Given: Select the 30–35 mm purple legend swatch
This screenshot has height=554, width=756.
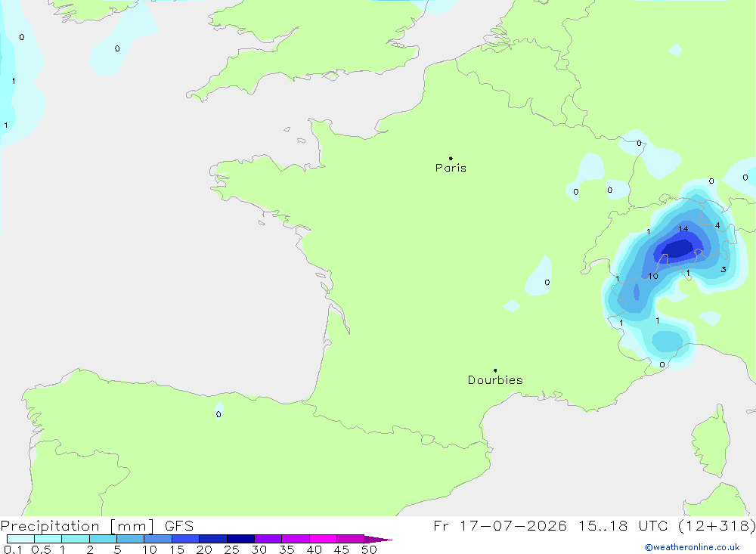Looking at the screenshot, I should (x=268, y=539).
